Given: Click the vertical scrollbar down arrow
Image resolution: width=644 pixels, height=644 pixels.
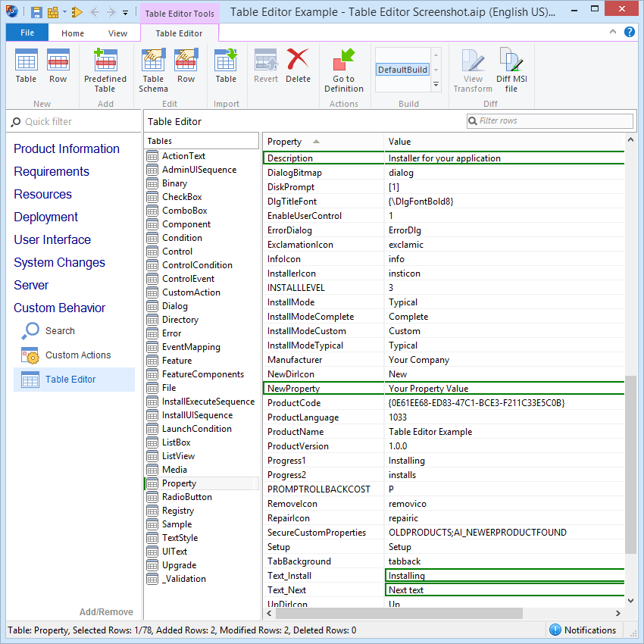Looking at the screenshot, I should click(630, 601).
